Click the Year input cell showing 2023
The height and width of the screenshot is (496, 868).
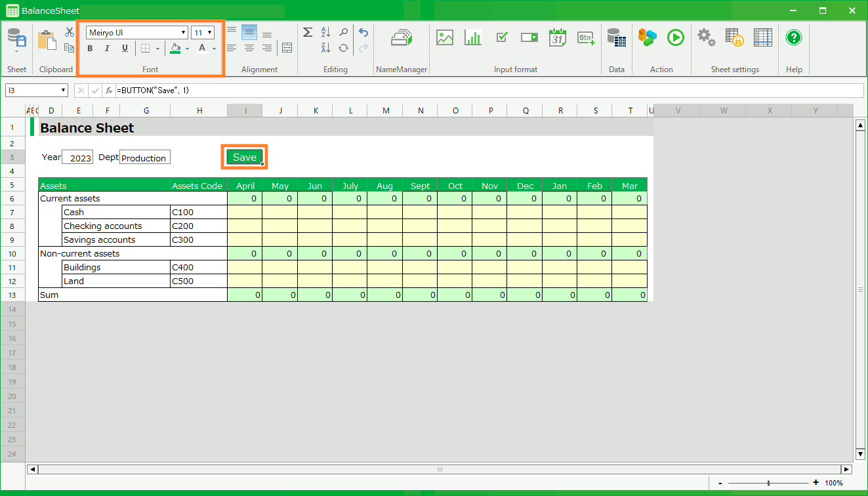78,157
